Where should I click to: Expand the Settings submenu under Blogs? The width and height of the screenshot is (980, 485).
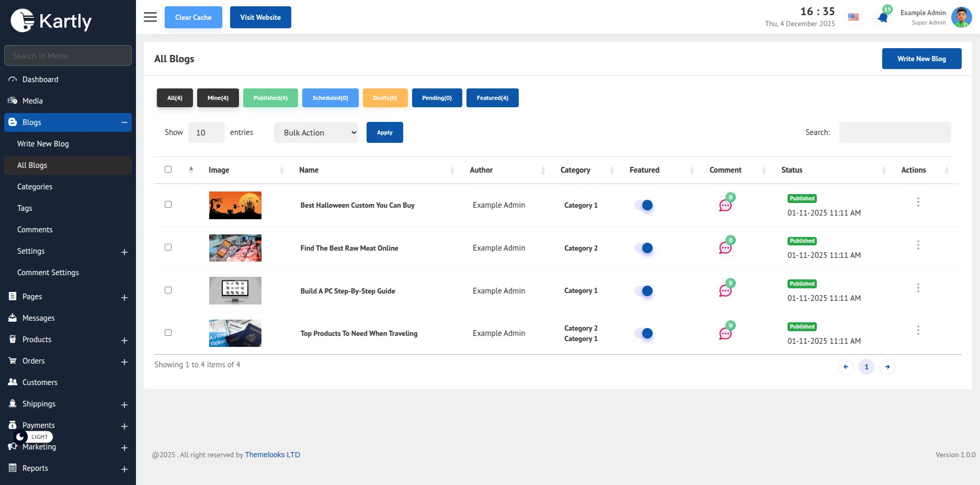124,252
